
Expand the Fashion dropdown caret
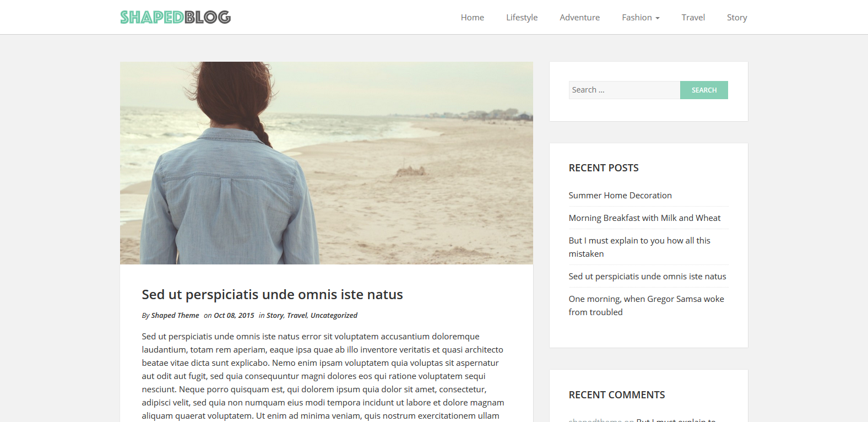pyautogui.click(x=657, y=18)
